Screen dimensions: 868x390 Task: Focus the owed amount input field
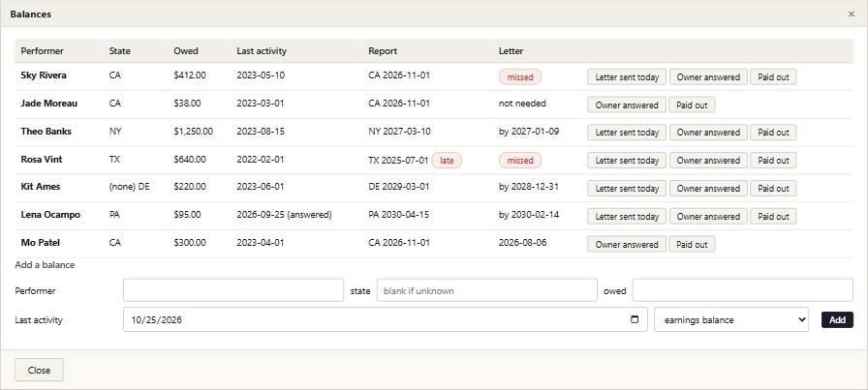tap(742, 290)
